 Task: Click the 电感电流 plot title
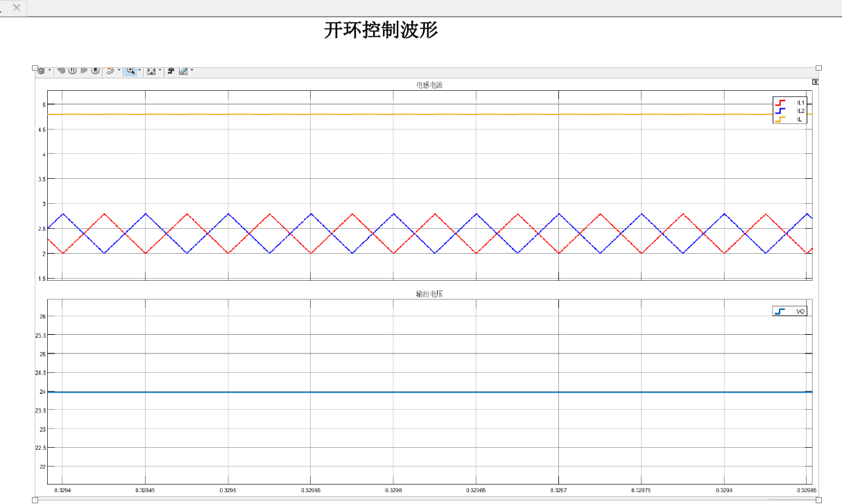click(x=429, y=85)
